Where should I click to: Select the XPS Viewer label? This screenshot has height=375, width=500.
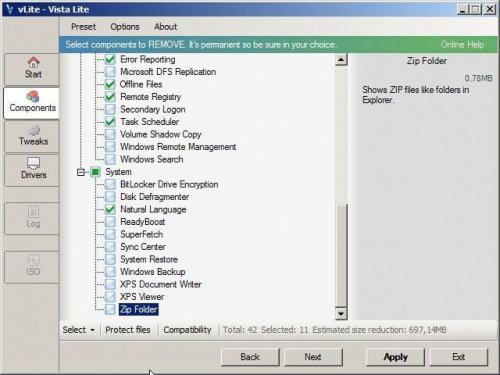[142, 297]
